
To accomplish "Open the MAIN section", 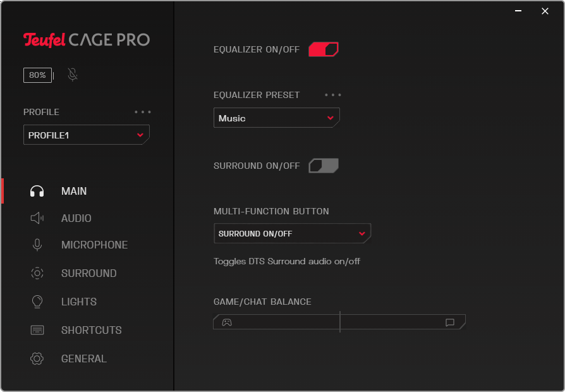I will (74, 191).
